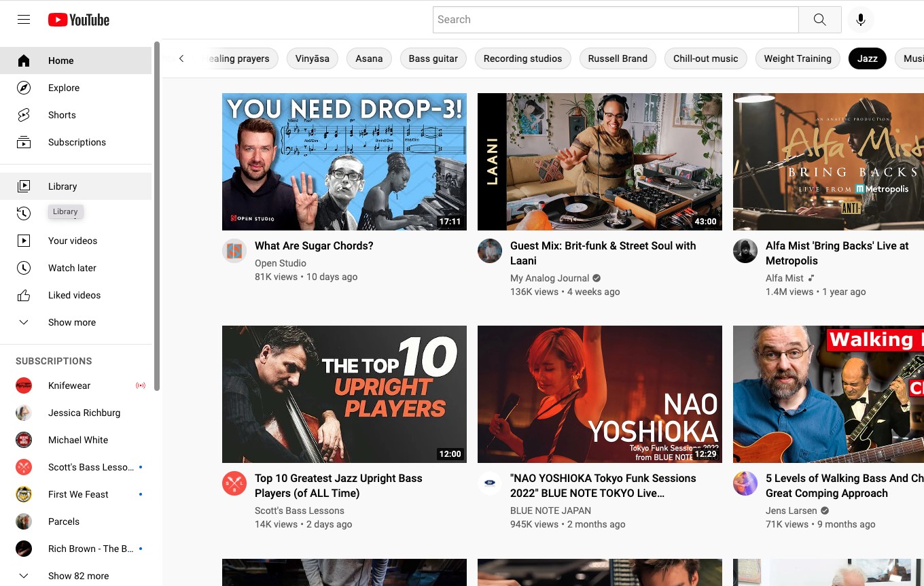
Task: Open Open Studio channel name link
Action: click(281, 263)
